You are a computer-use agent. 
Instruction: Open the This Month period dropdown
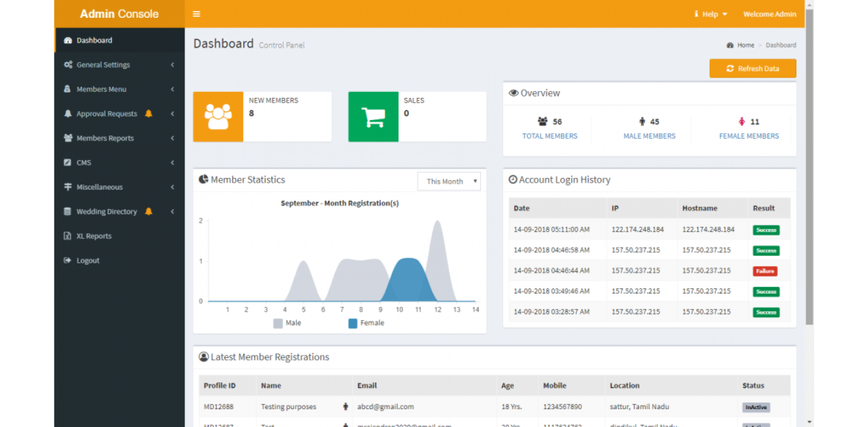coord(449,181)
